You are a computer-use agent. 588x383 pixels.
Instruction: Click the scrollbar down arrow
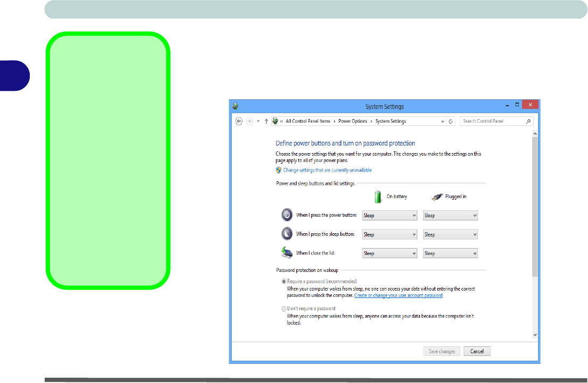coord(535,335)
